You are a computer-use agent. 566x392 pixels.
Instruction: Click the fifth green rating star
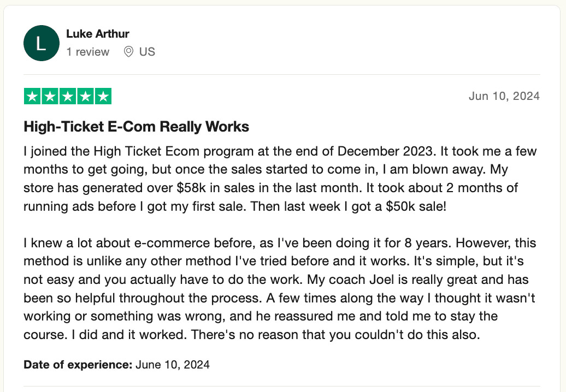tap(103, 97)
